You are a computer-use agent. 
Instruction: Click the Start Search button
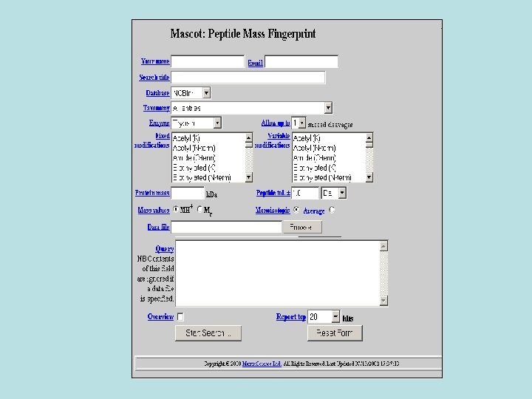[x=208, y=333]
